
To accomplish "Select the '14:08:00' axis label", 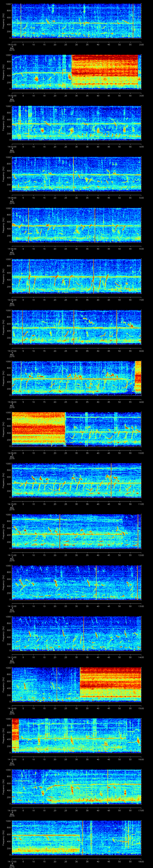I will pyautogui.click(x=12, y=402).
